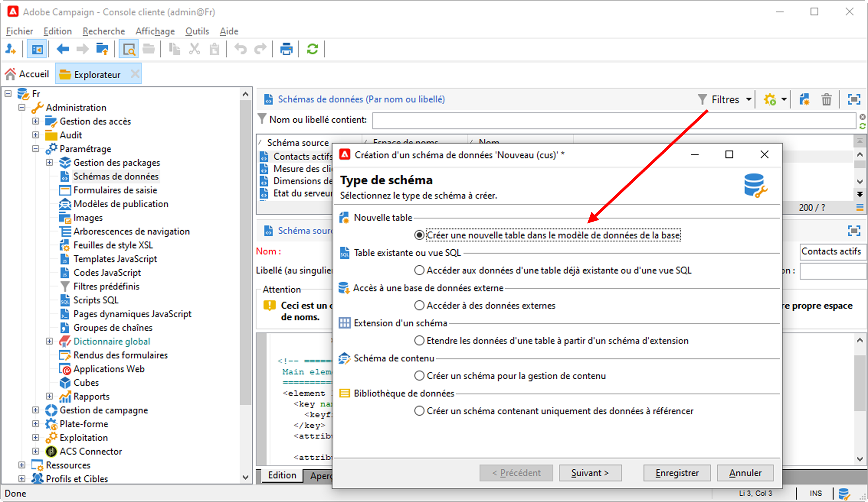Click the undo toolbar icon
The height and width of the screenshot is (502, 868).
click(x=240, y=49)
